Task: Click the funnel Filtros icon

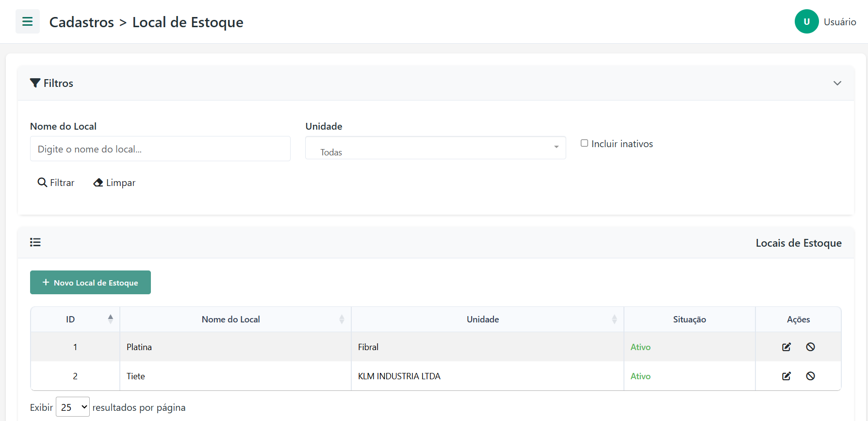Action: [x=35, y=83]
